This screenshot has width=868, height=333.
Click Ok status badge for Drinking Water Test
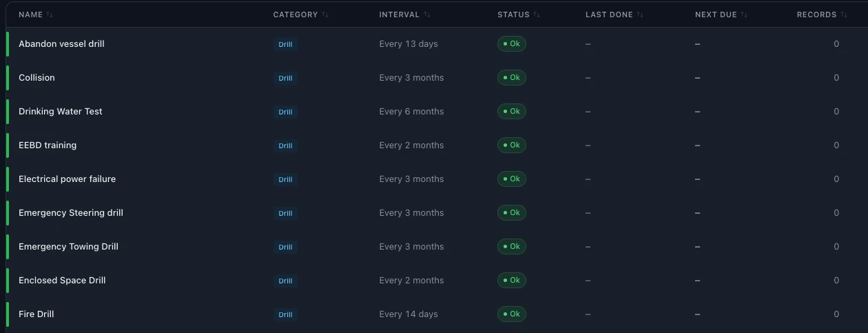(x=512, y=111)
